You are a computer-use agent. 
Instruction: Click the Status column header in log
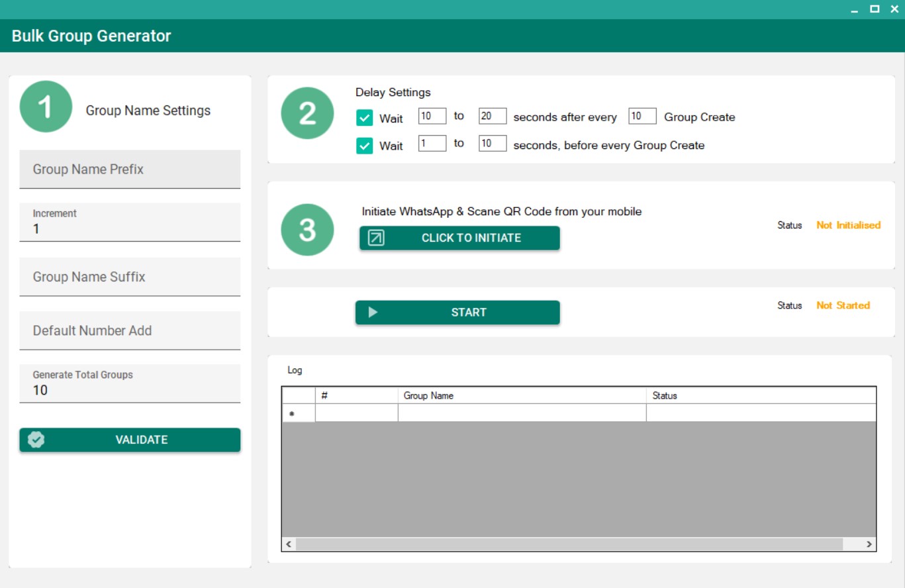tap(760, 395)
